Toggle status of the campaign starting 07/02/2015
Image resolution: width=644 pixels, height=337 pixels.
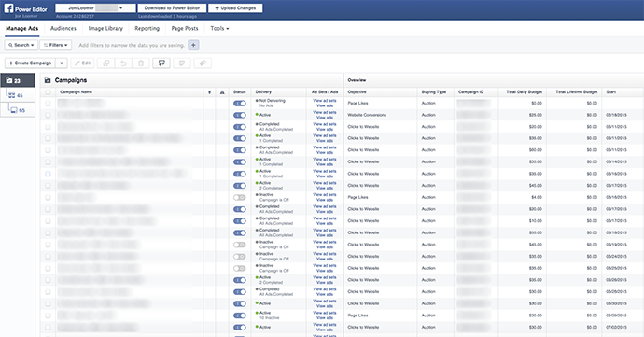[x=240, y=328]
